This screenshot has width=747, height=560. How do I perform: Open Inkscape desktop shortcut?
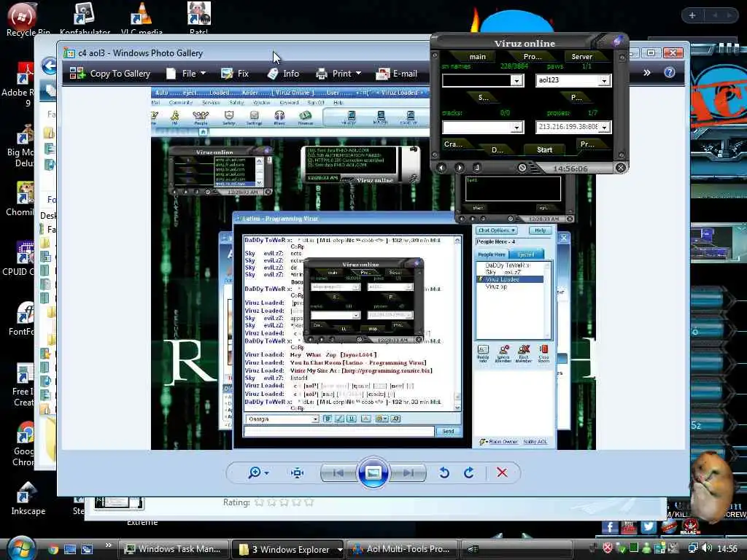coord(28,499)
